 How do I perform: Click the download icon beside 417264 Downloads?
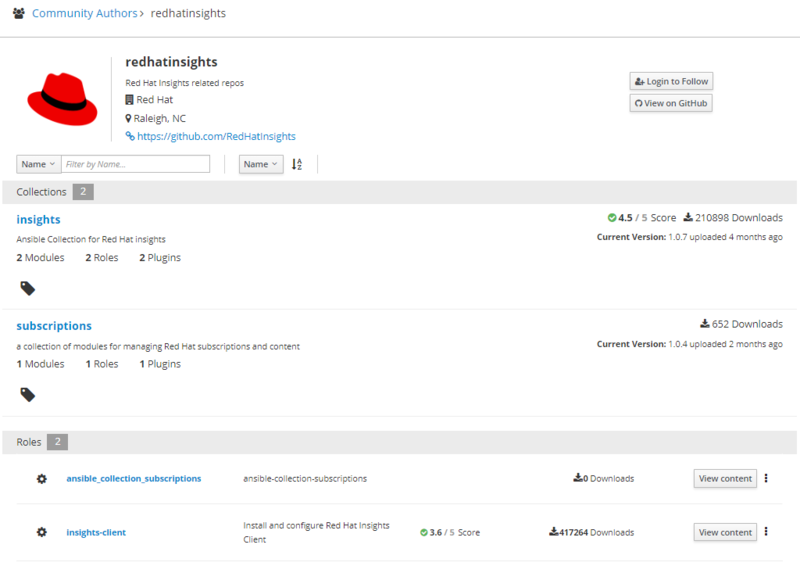point(554,532)
